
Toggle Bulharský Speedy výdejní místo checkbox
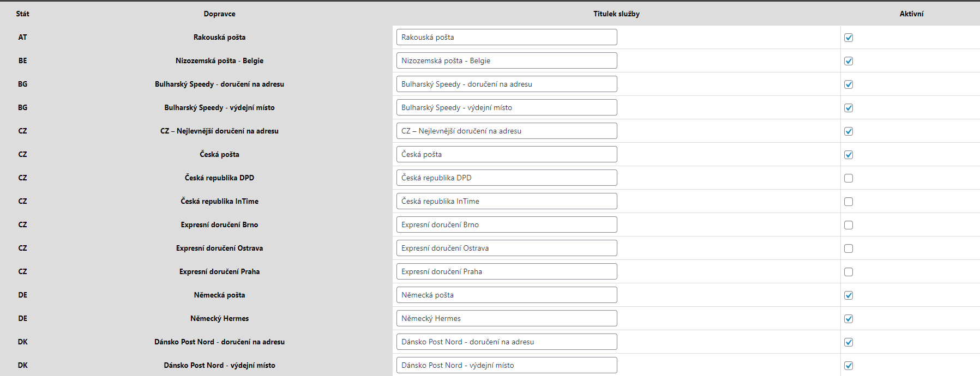(x=849, y=108)
